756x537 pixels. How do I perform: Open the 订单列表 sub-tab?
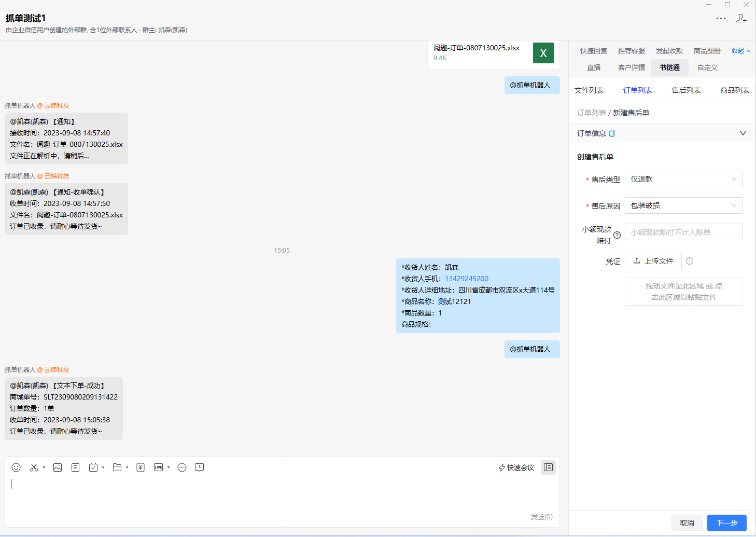(638, 90)
